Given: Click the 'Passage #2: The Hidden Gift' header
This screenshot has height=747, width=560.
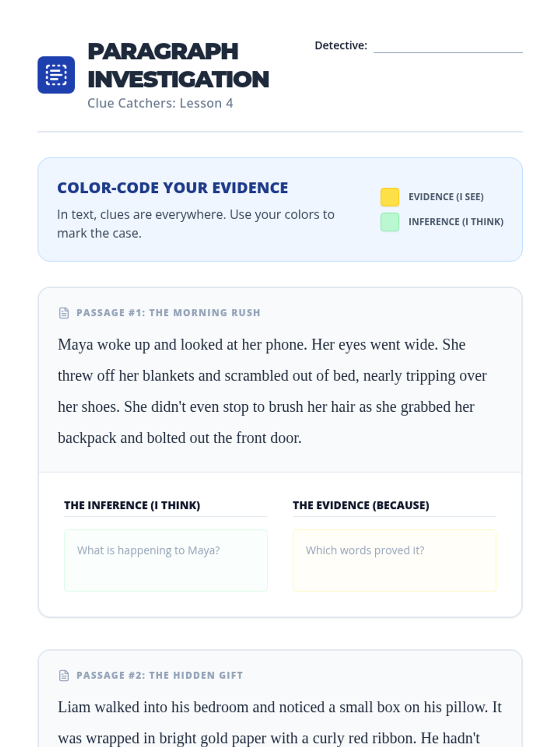Looking at the screenshot, I should pyautogui.click(x=159, y=676).
